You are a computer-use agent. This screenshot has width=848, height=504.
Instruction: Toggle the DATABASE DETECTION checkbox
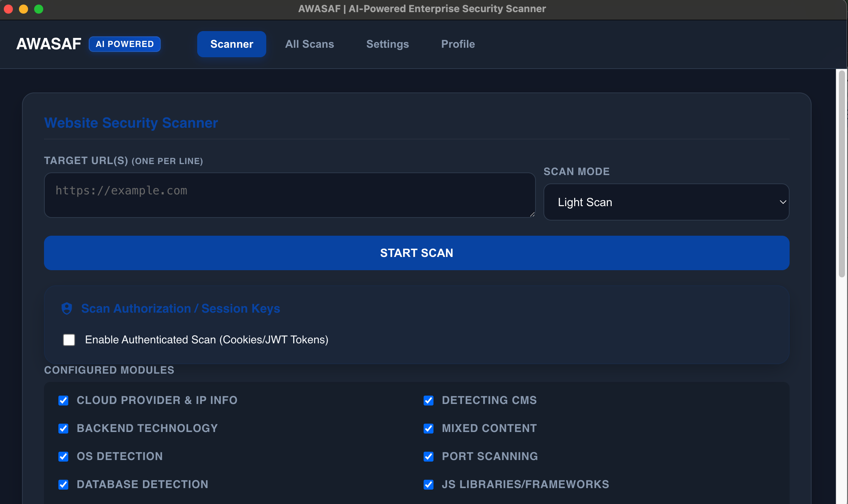(63, 484)
